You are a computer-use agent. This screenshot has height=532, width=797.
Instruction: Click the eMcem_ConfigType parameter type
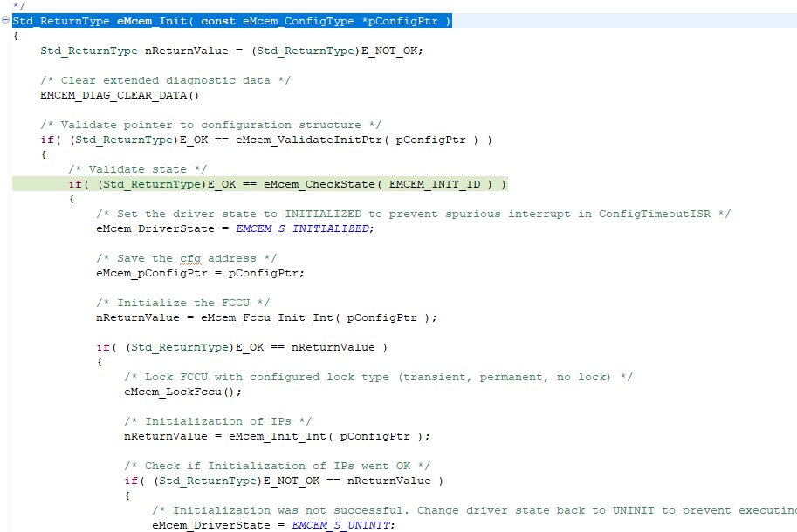(299, 21)
